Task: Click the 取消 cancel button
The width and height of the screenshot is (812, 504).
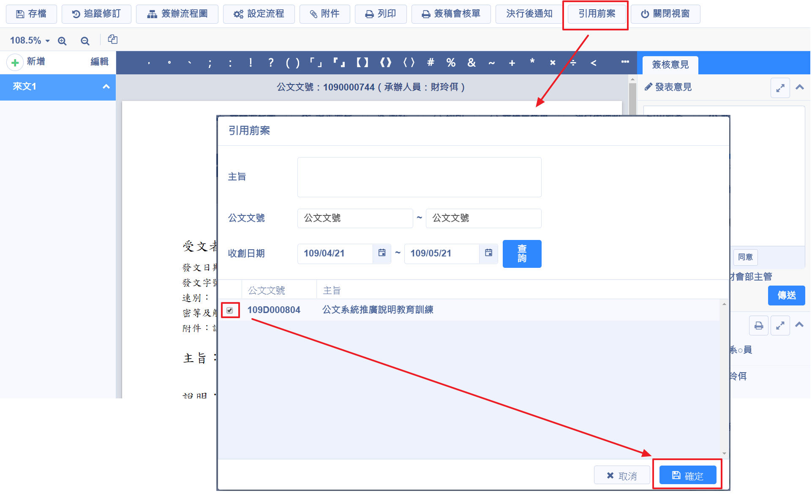Action: [621, 476]
